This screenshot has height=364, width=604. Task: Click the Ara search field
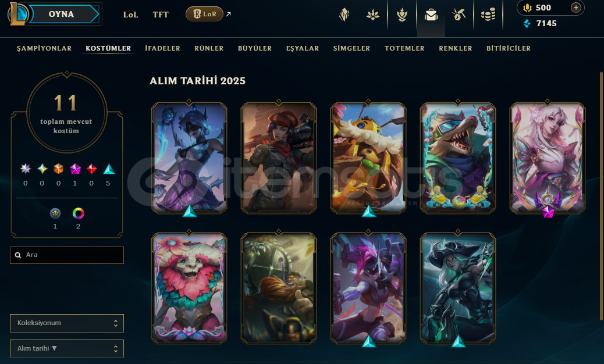click(x=67, y=255)
